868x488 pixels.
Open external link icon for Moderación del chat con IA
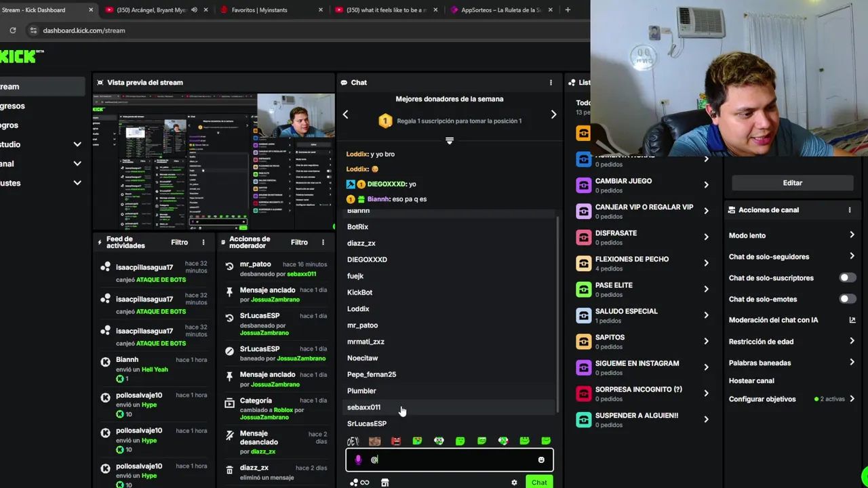click(x=852, y=320)
